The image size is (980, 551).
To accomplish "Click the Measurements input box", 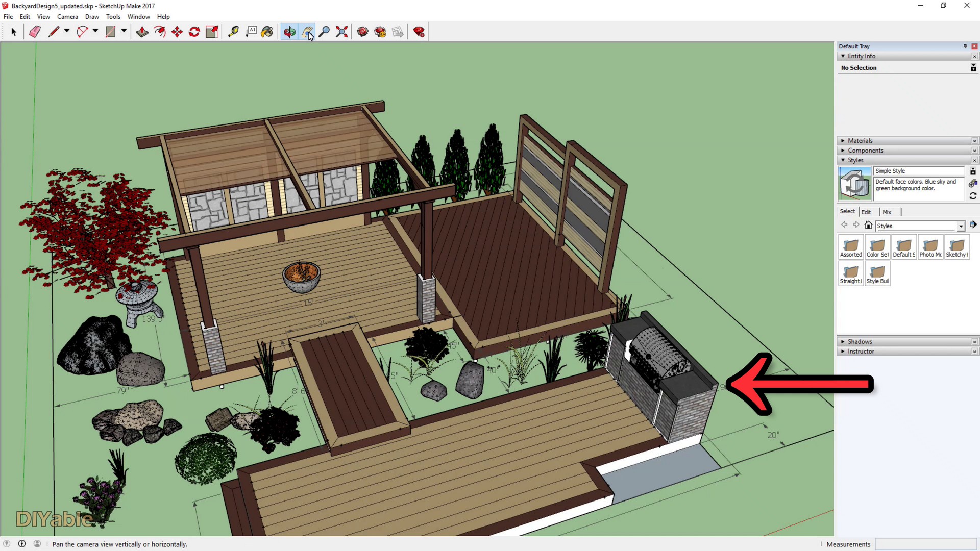I will (x=925, y=544).
